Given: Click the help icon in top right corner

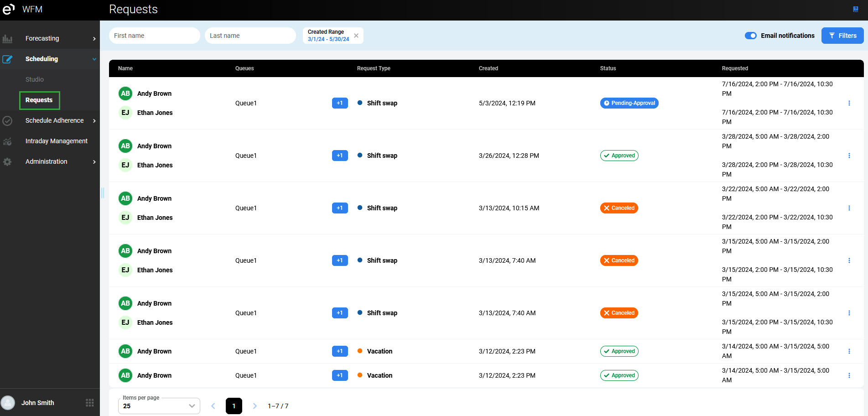Looking at the screenshot, I should click(855, 9).
